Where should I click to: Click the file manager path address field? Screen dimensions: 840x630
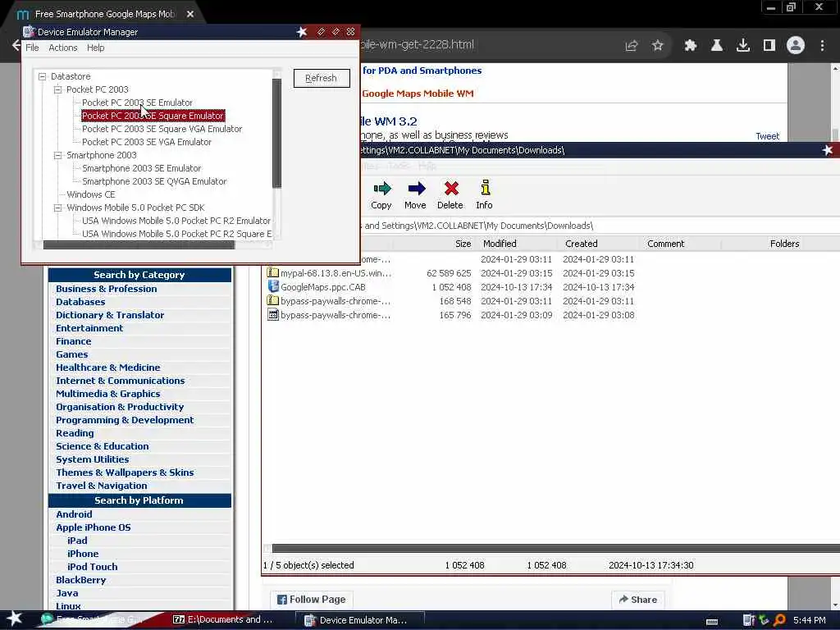(600, 226)
